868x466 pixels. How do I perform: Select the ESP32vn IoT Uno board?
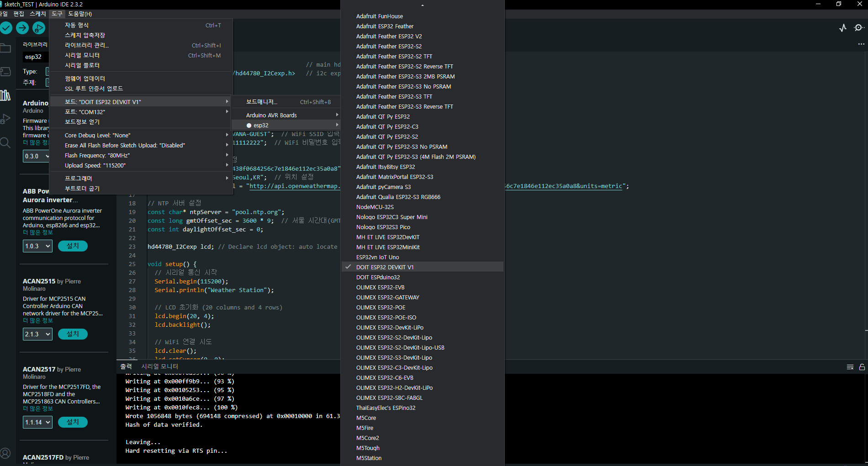[423, 257]
